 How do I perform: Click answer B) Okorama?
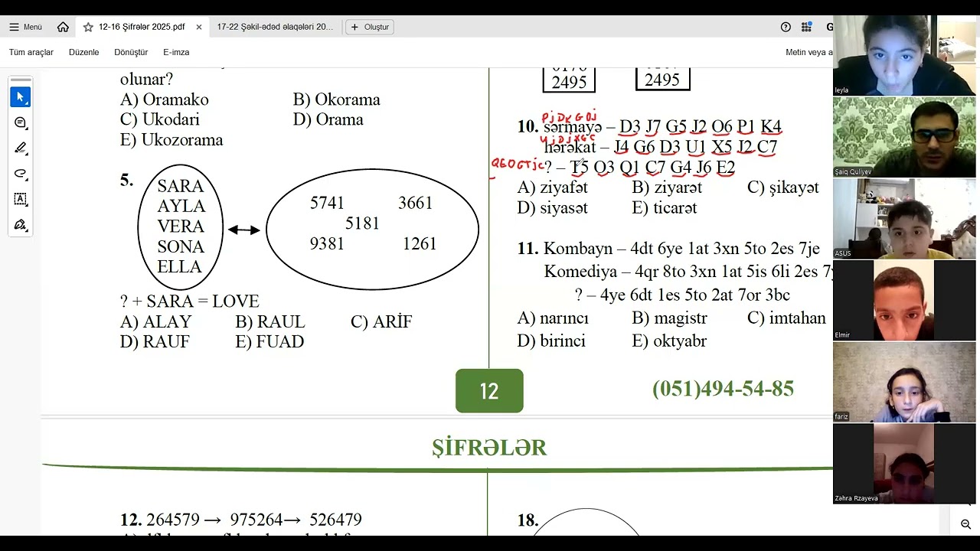click(x=336, y=99)
